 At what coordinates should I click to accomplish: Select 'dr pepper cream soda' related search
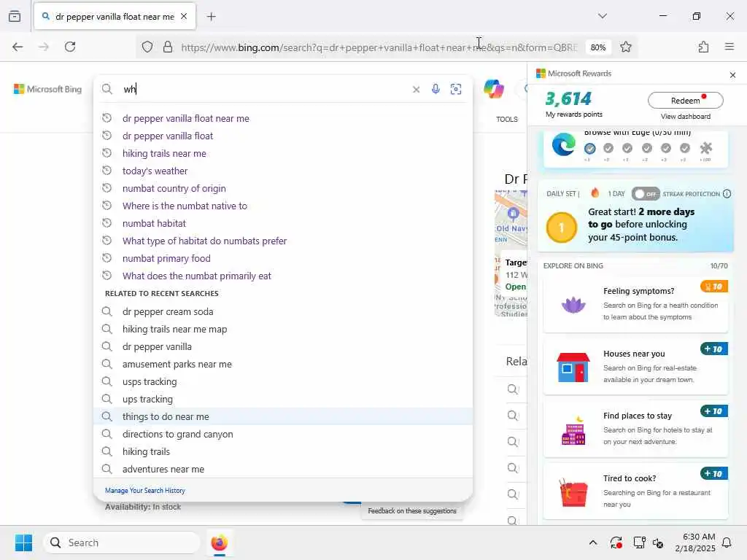tap(283, 311)
